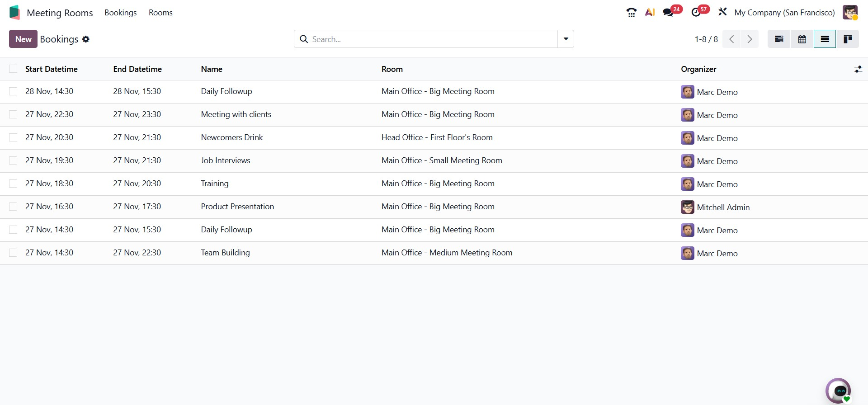
Task: Click the New button
Action: pos(23,39)
